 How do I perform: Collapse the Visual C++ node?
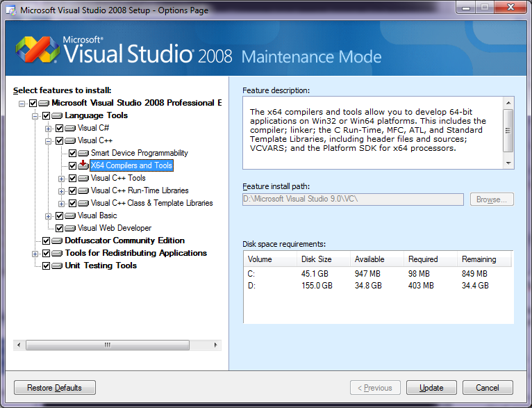(48, 141)
